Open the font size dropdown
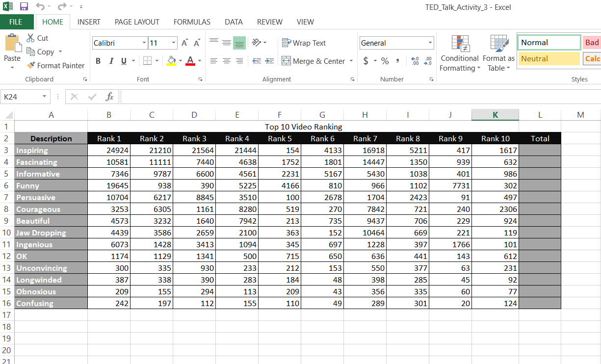Viewport: 601px width, 364px height. point(174,43)
